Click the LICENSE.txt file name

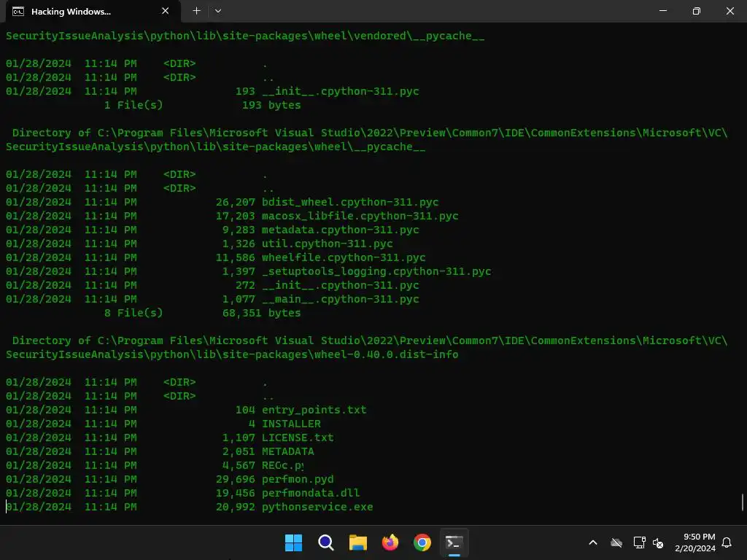(x=298, y=437)
